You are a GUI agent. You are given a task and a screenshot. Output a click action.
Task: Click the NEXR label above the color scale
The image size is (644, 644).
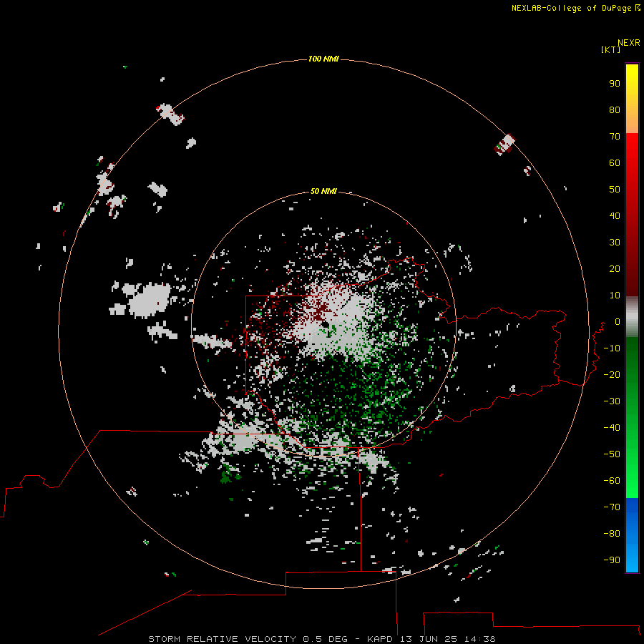[628, 43]
